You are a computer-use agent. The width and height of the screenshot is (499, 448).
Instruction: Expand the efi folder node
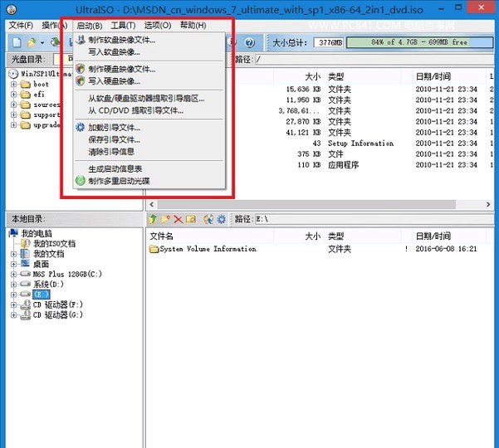13,95
